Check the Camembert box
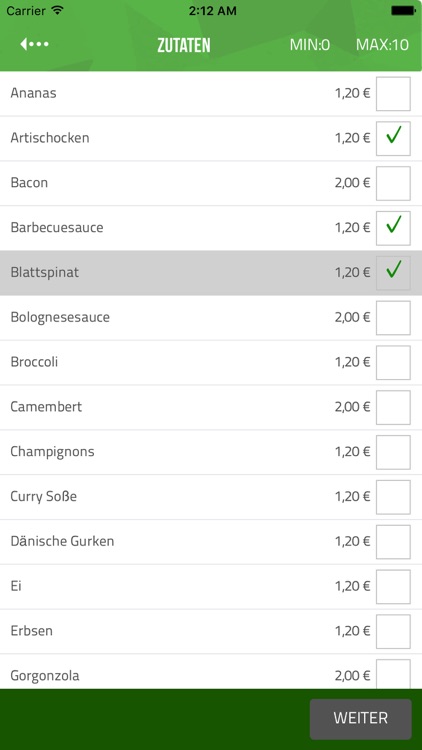This screenshot has width=422, height=750. click(x=393, y=407)
